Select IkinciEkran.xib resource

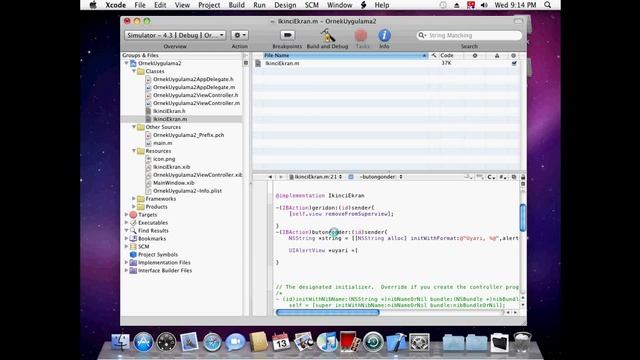point(171,167)
